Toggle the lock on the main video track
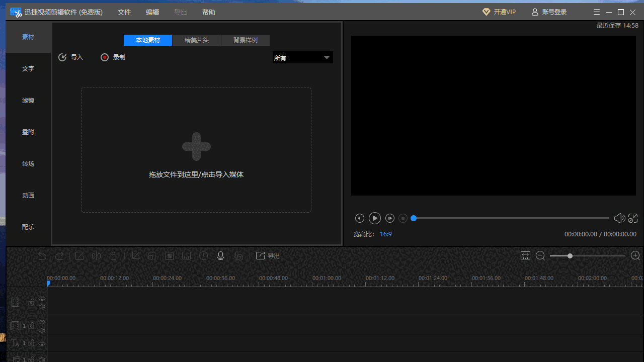 coord(31,302)
